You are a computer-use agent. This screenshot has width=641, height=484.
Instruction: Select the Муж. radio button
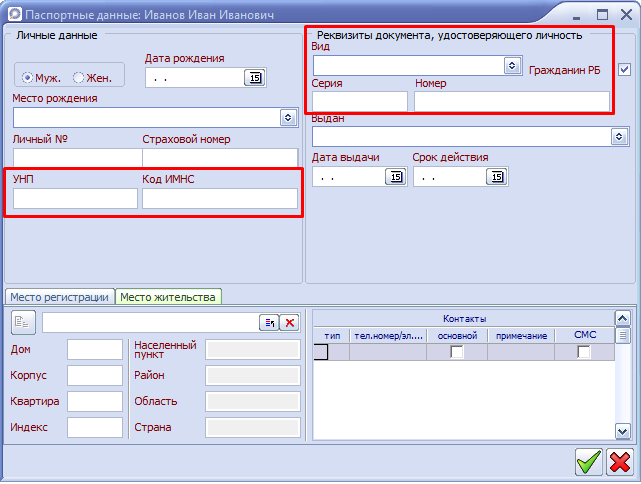point(28,78)
